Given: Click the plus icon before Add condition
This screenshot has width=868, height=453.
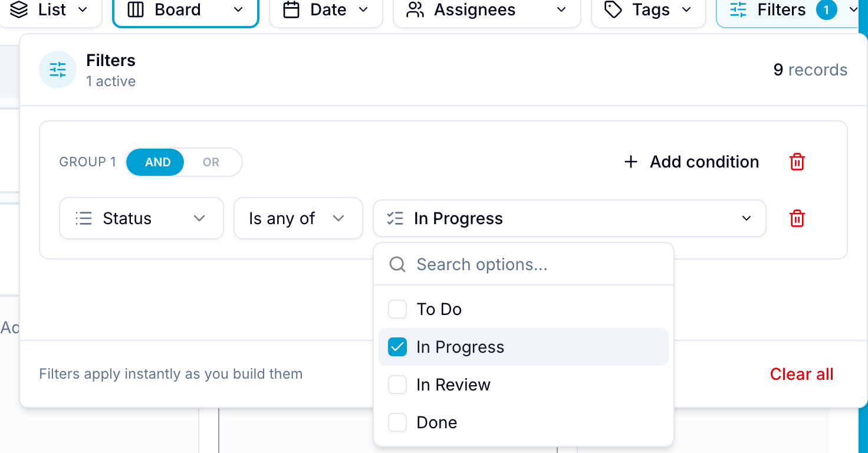Looking at the screenshot, I should click(x=631, y=162).
